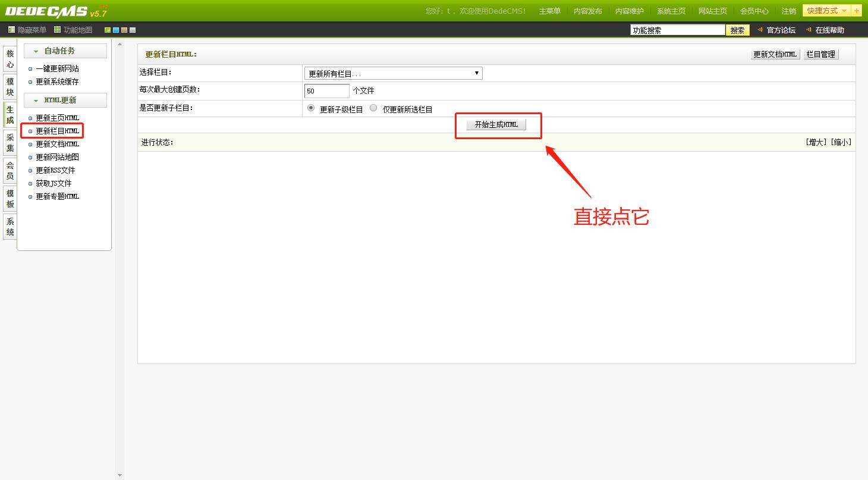Image resolution: width=868 pixels, height=480 pixels.
Task: Switch to the 会员 side tab
Action: click(x=10, y=171)
